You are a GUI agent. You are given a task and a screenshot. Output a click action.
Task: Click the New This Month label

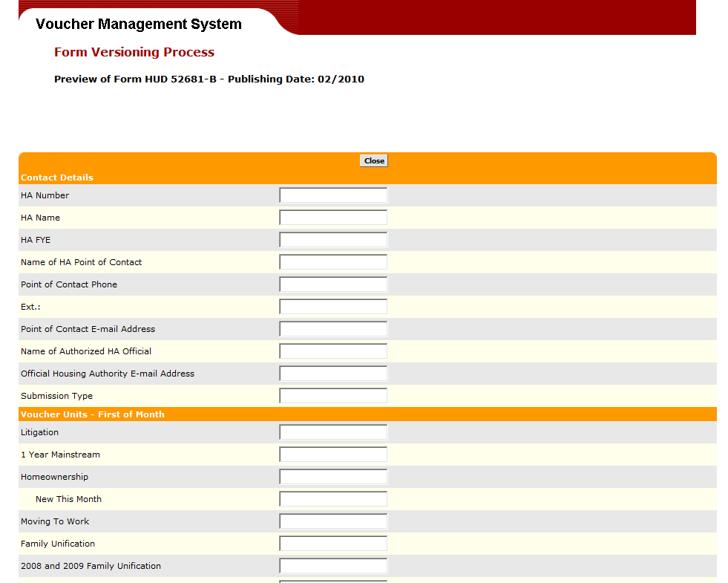point(68,499)
